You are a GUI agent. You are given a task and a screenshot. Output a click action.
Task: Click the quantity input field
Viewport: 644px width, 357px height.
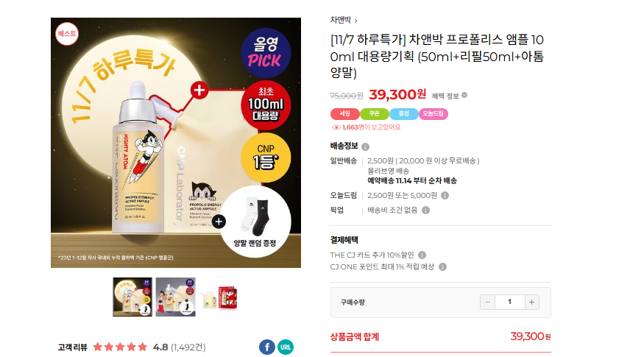(x=510, y=303)
